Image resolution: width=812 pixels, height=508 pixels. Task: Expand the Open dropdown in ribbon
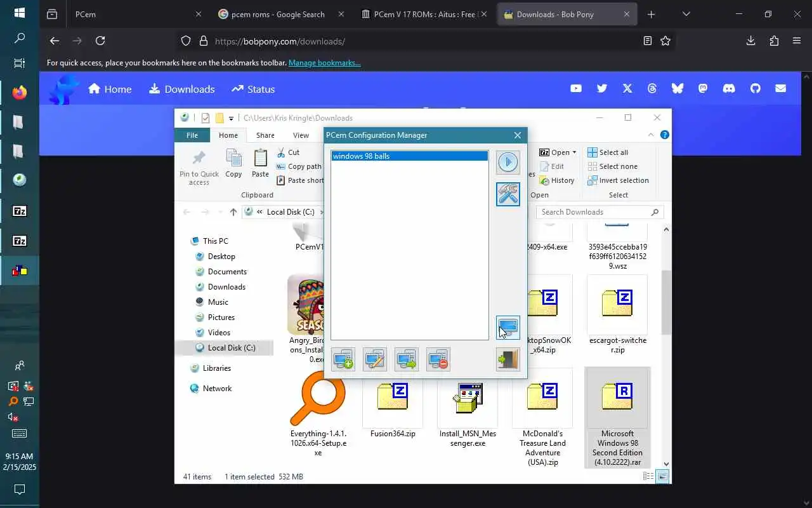point(574,152)
